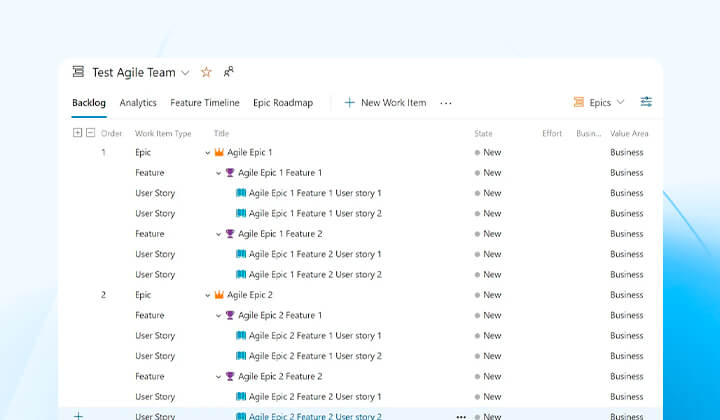The image size is (720, 420).
Task: Switch to the Backlog tab
Action: click(89, 103)
